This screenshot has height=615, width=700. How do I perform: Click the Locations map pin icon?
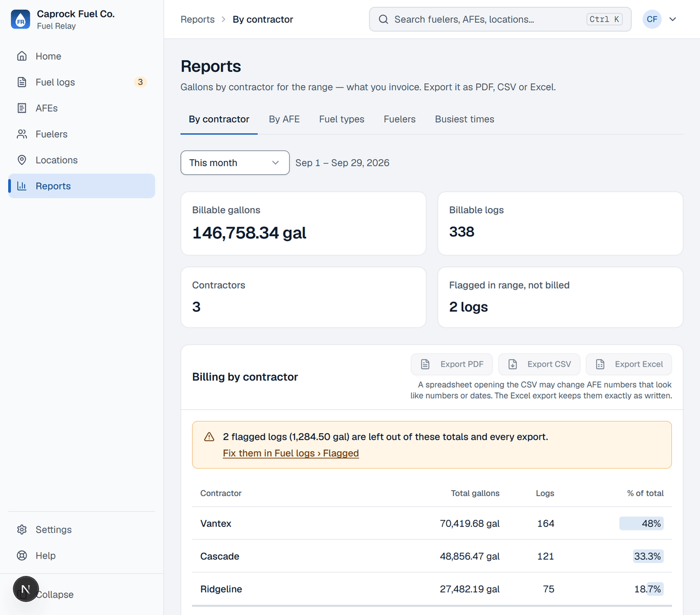click(x=22, y=160)
